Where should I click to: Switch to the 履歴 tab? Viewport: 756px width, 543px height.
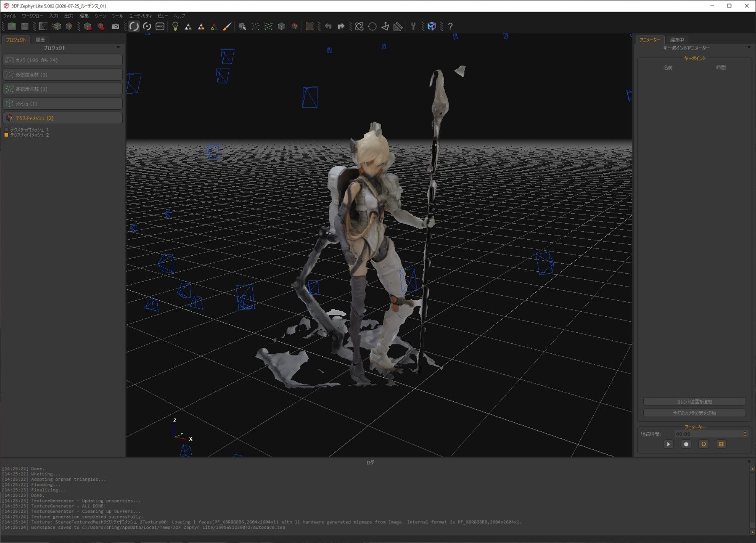pyautogui.click(x=40, y=40)
